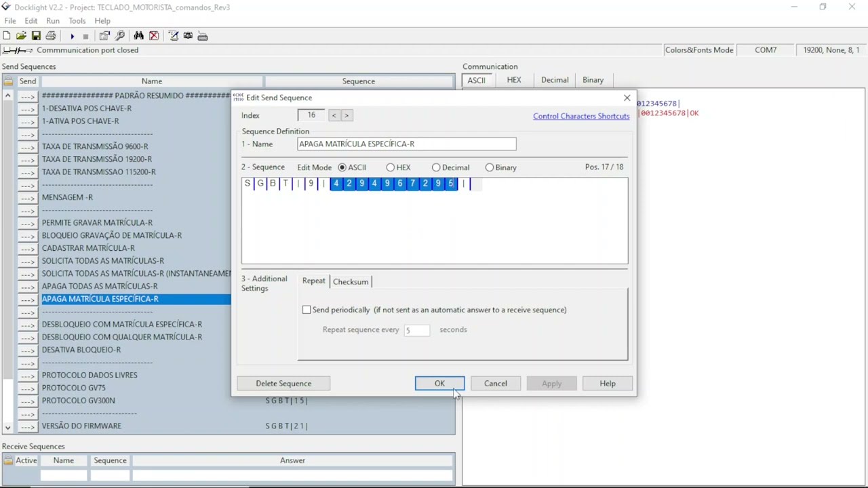The width and height of the screenshot is (868, 488).
Task: Send the DESATIVA BLOQUEIO-R sequence arrow
Action: click(x=27, y=350)
